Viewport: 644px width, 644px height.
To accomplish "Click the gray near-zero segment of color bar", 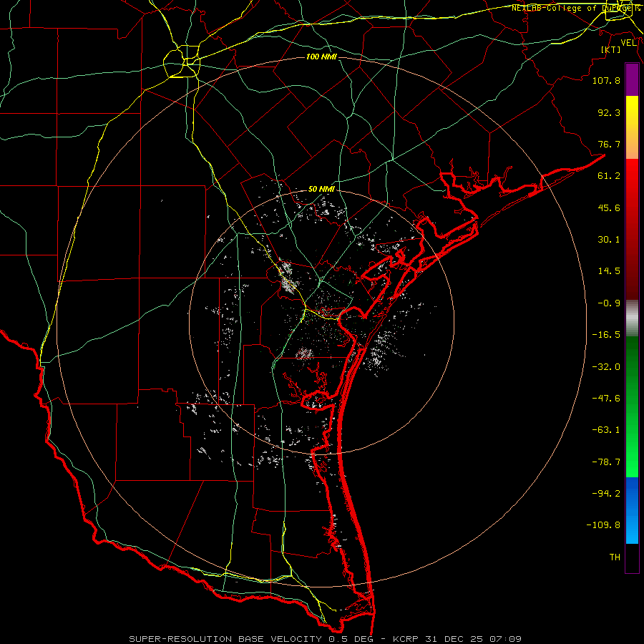I will pyautogui.click(x=632, y=318).
